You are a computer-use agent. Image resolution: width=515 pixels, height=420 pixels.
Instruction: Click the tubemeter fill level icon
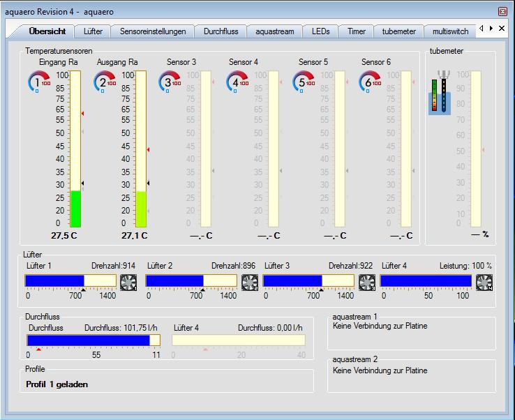pyautogui.click(x=440, y=92)
